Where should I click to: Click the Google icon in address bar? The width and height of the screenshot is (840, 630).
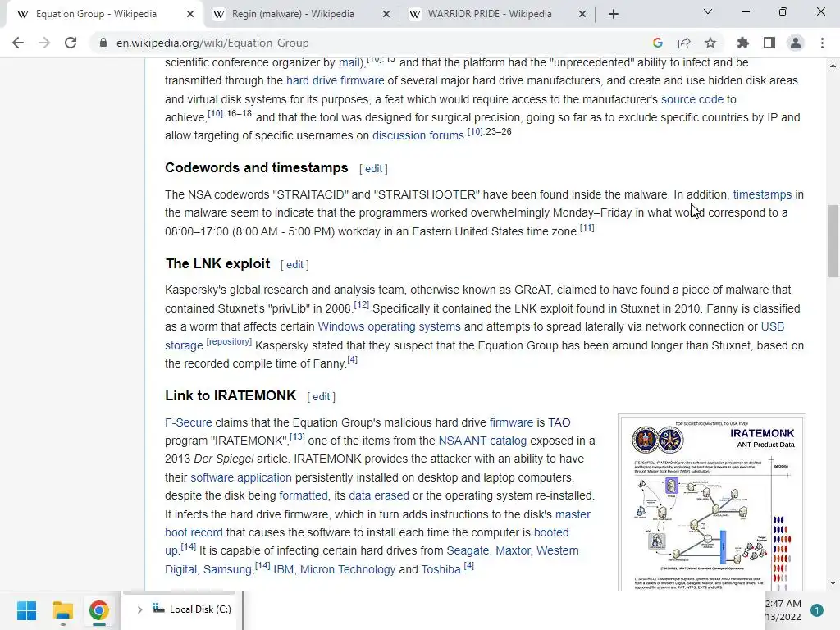pyautogui.click(x=658, y=43)
